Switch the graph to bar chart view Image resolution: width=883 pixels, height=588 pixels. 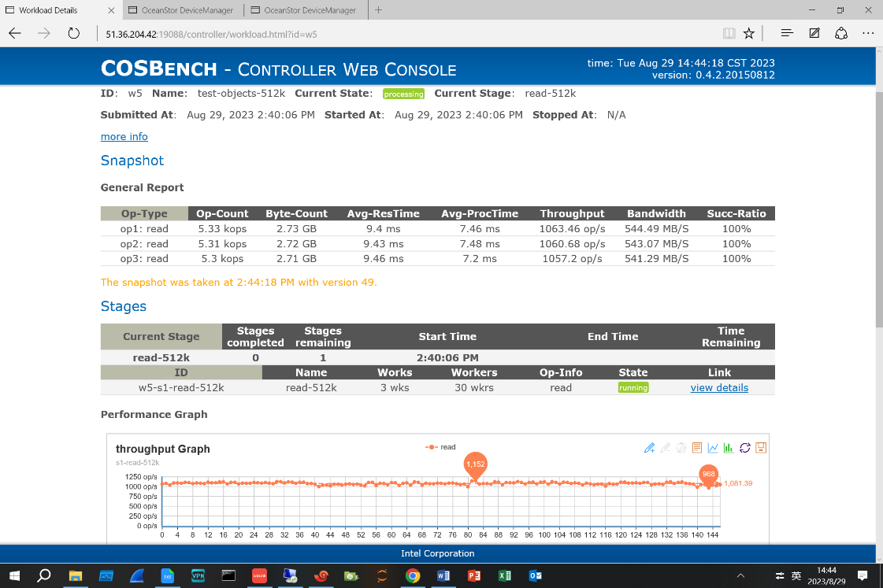[x=728, y=448]
